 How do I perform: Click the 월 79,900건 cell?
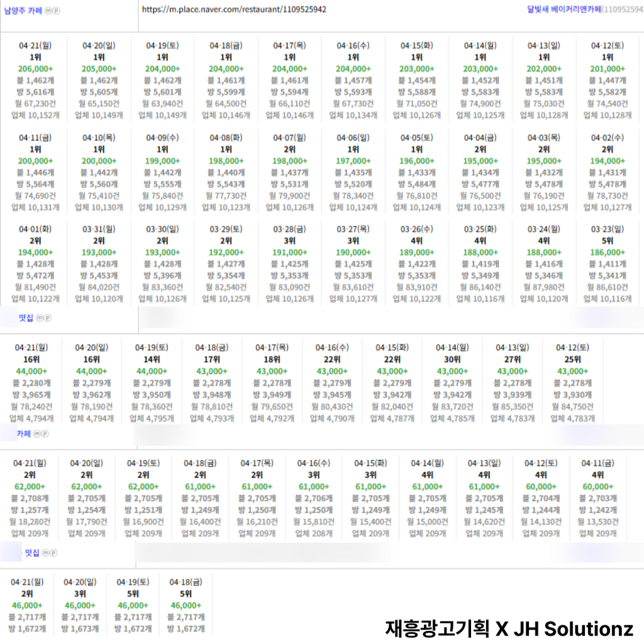click(289, 196)
